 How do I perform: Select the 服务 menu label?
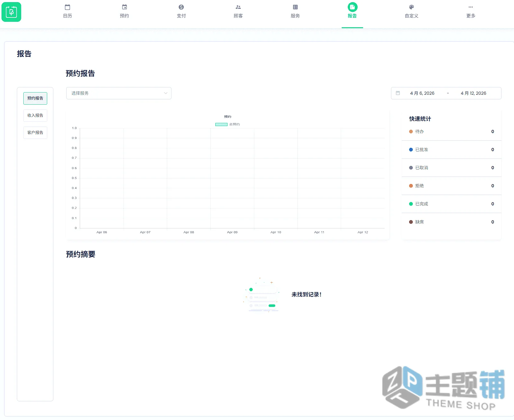295,16
